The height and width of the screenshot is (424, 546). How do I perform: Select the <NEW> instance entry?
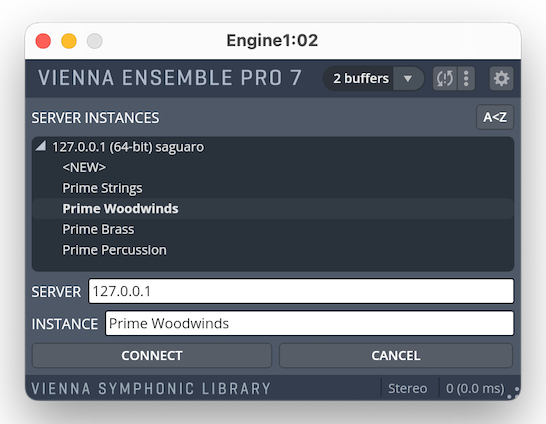pyautogui.click(x=84, y=167)
